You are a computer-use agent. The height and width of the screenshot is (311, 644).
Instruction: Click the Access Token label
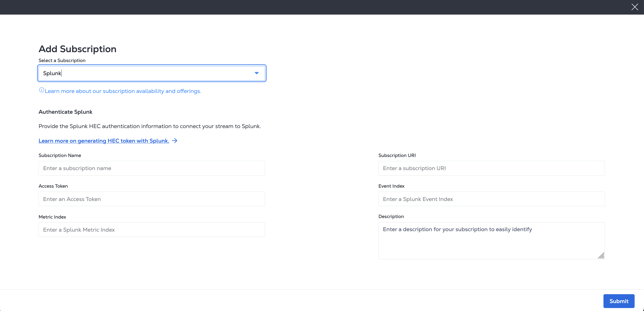tap(53, 186)
